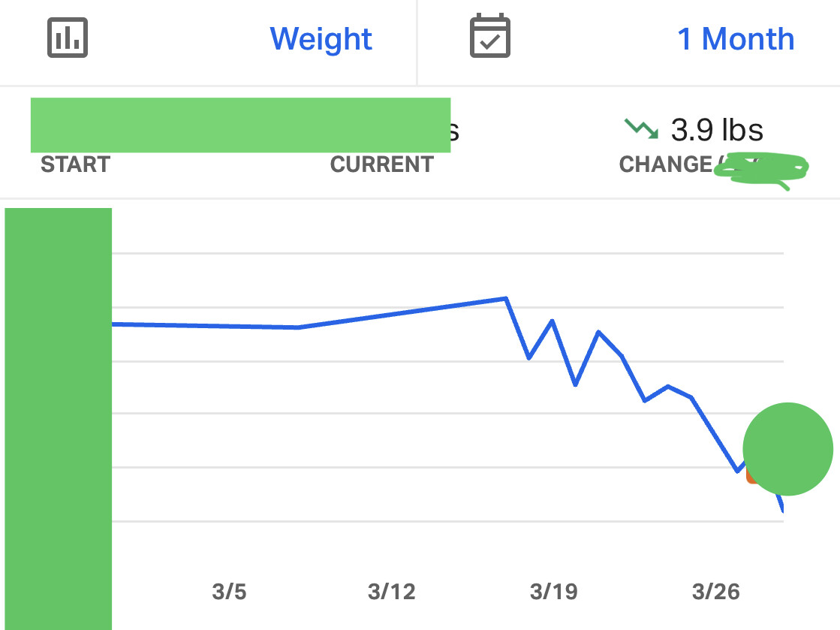Click the CURRENT label
The image size is (840, 630).
point(381,164)
